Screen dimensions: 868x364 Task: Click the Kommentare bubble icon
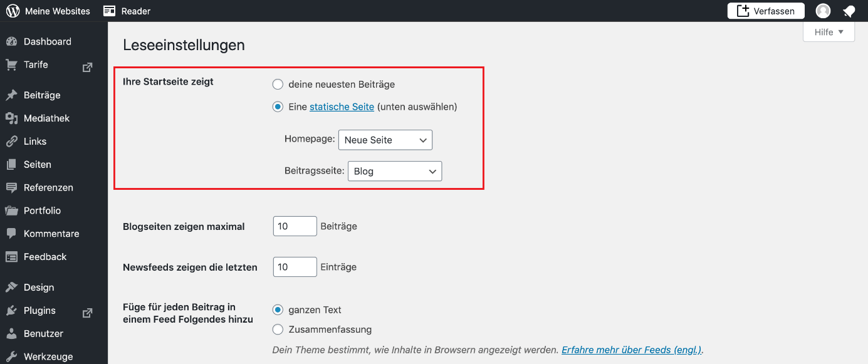click(x=11, y=234)
